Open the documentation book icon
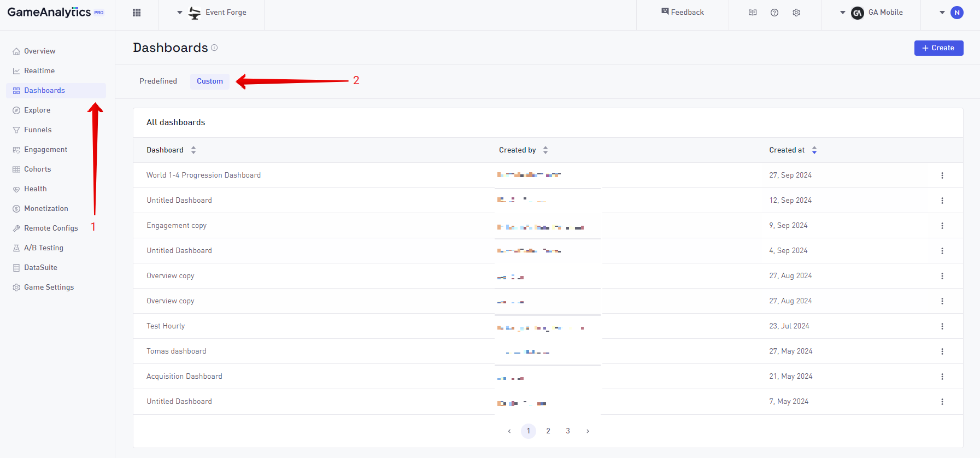Screen dimensions: 980x458 [753, 13]
